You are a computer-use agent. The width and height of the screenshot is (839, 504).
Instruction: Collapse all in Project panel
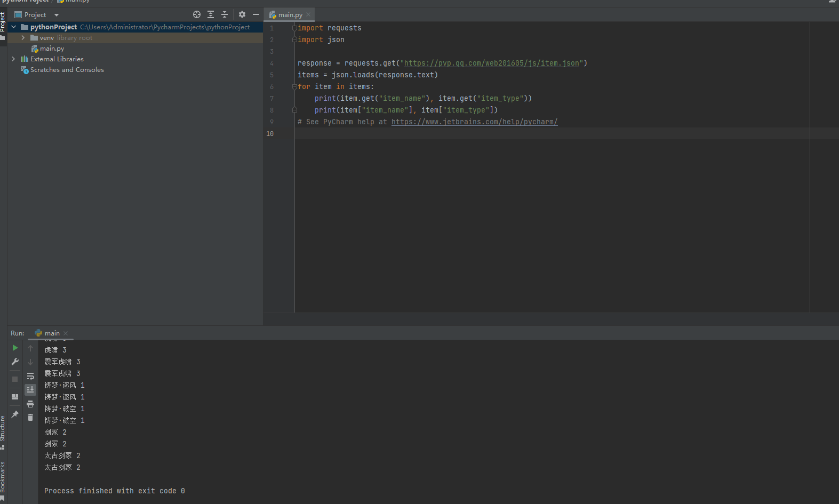225,15
